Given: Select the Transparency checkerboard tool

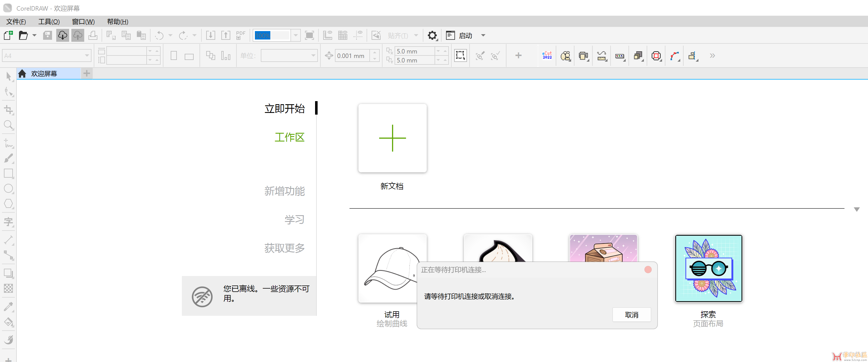Looking at the screenshot, I should tap(9, 289).
